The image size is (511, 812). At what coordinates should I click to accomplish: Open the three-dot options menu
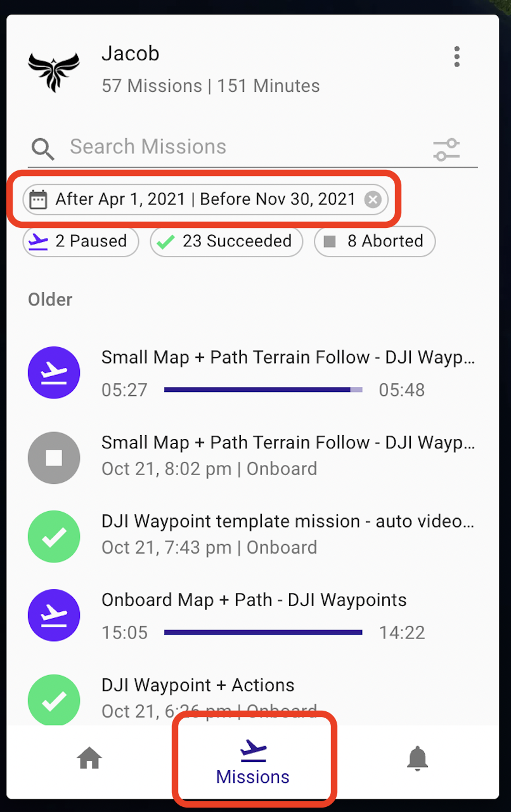pyautogui.click(x=456, y=56)
